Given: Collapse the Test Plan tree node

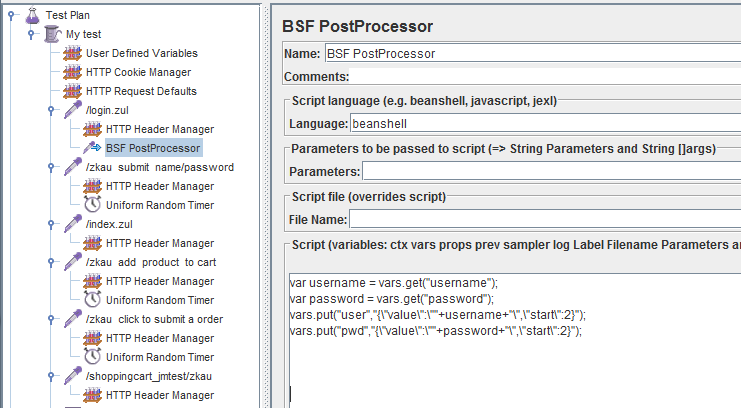Looking at the screenshot, I should tap(11, 16).
